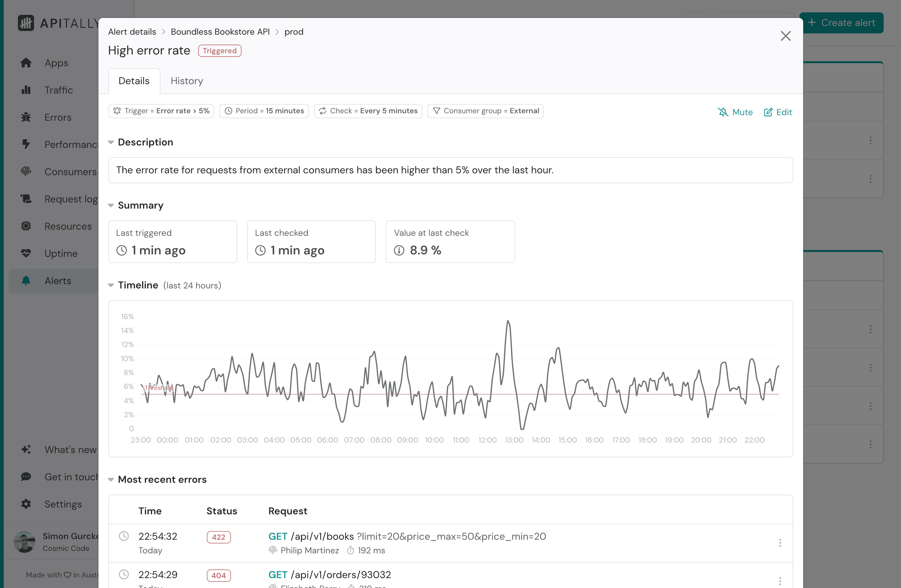The image size is (901, 588).
Task: Click the Create alert button
Action: click(x=842, y=23)
